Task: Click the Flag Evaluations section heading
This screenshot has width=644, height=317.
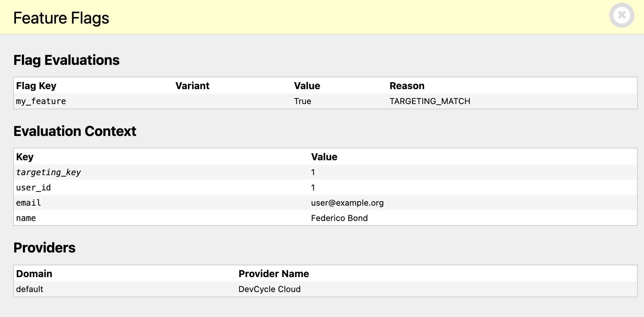Action: (x=66, y=60)
